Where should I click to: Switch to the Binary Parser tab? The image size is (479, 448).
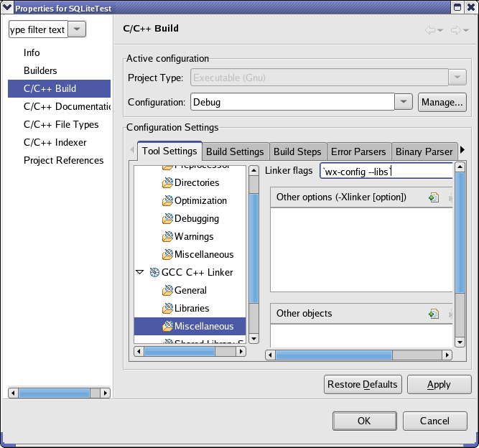tap(424, 151)
